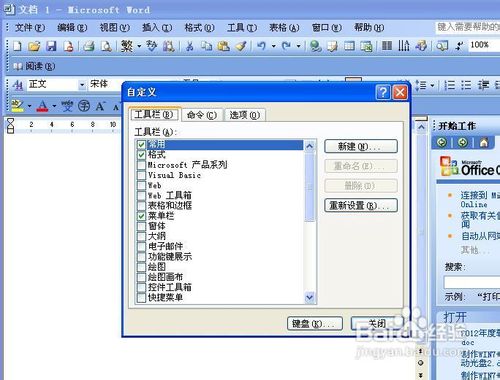The width and height of the screenshot is (500, 380).
Task: Click the Home icon in 开始工作 pane
Action: 484,143
